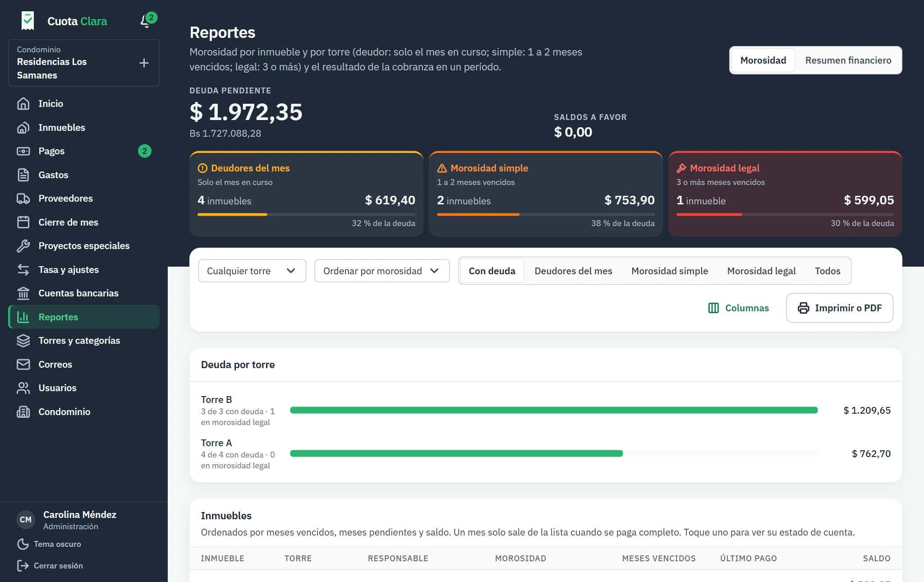This screenshot has width=924, height=582.
Task: Click the Usuarios people icon
Action: pos(23,388)
